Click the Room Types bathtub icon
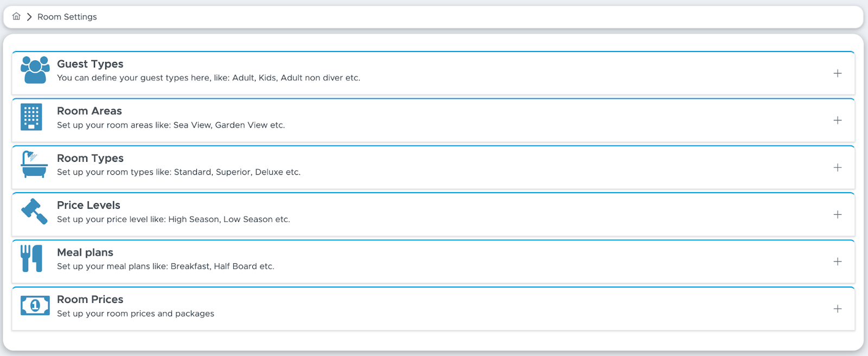Image resolution: width=868 pixels, height=356 pixels. coord(34,164)
